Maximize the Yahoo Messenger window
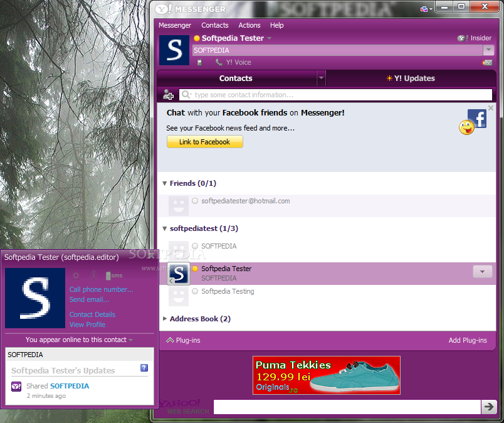This screenshot has width=504, height=423. (x=461, y=7)
